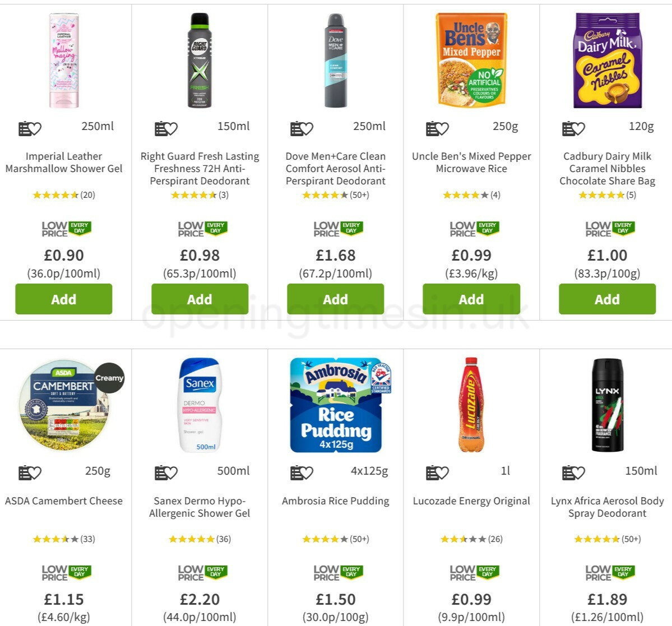
Task: Open the ASDA Camembert Cheese product page
Action: (x=64, y=500)
